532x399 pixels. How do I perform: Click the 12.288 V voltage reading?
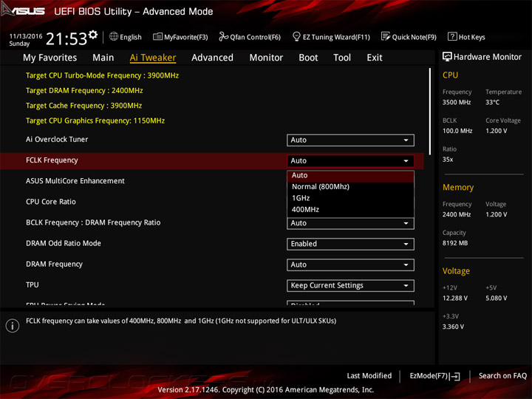[x=455, y=298]
